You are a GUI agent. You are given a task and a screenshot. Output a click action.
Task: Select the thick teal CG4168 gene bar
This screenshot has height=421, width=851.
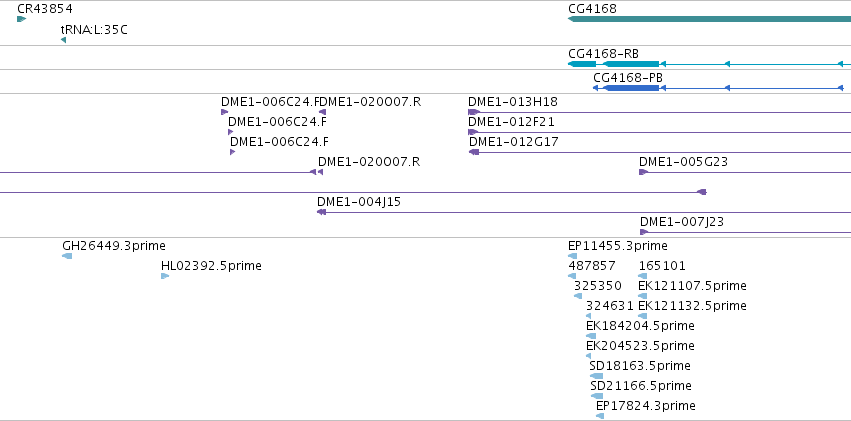point(709,19)
